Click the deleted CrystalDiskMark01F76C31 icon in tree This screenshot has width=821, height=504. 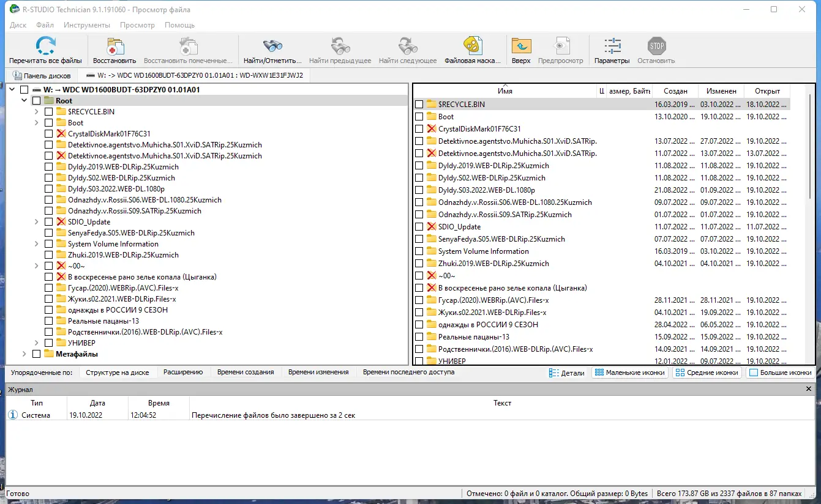[61, 134]
